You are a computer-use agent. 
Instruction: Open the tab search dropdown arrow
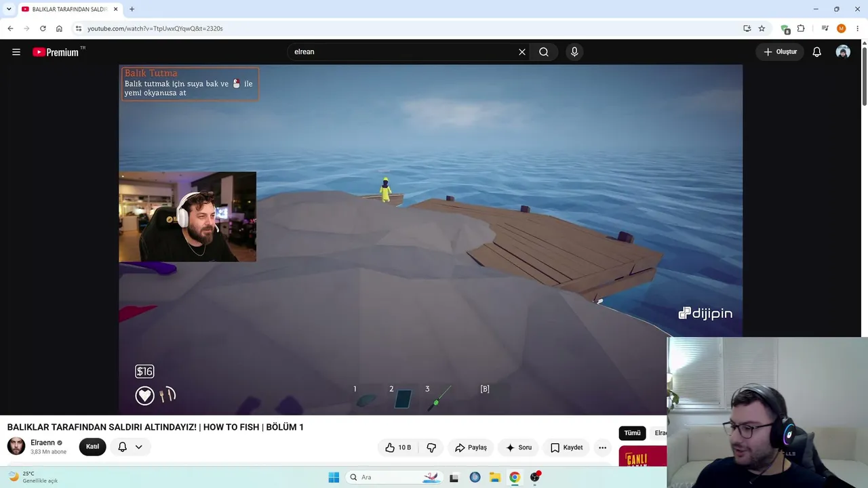[x=9, y=9]
